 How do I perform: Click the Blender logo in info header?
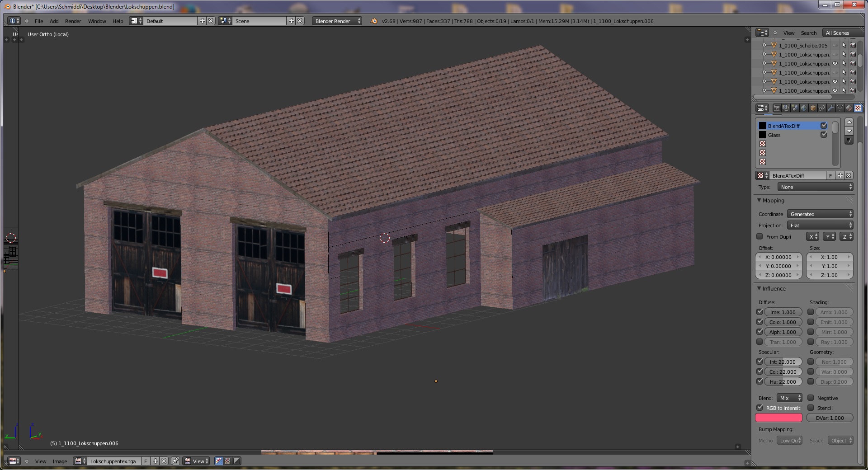coord(374,21)
